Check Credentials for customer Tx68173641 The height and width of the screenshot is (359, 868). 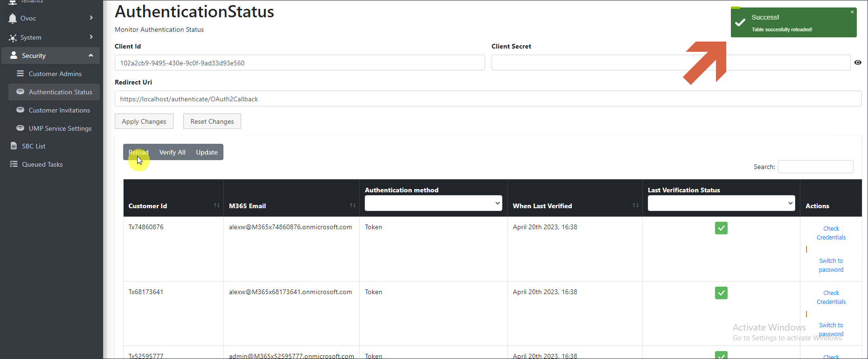coord(831,297)
